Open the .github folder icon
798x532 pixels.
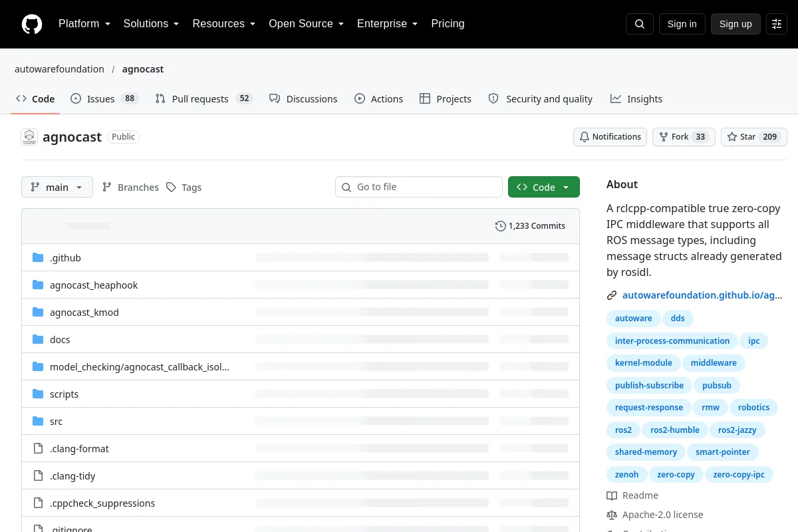[38, 258]
